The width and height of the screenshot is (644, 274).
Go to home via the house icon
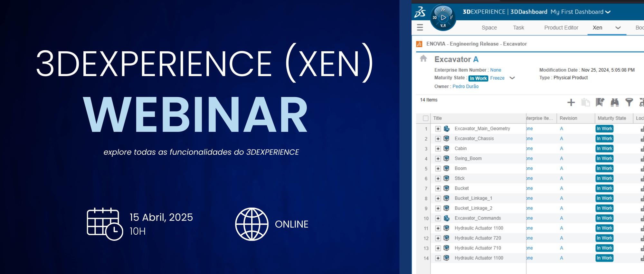point(423,58)
